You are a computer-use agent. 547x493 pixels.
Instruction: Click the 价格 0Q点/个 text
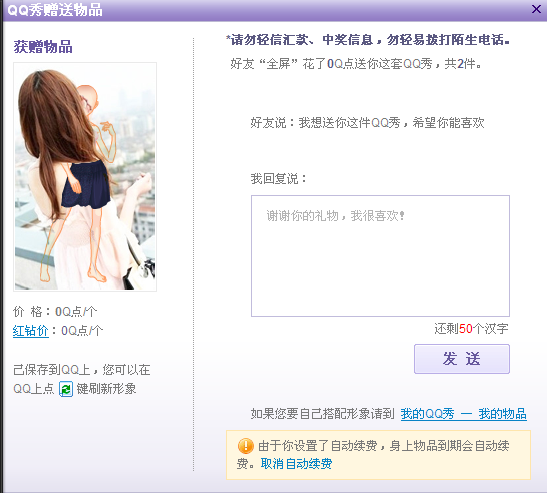55,311
